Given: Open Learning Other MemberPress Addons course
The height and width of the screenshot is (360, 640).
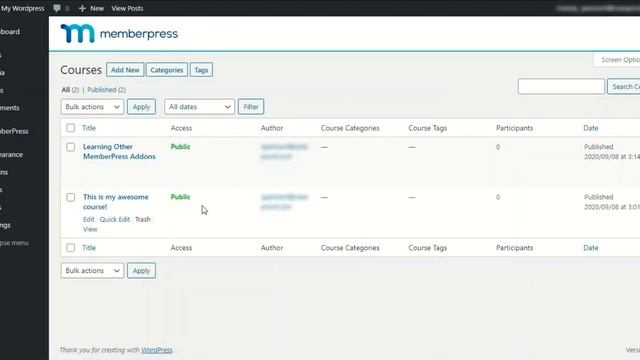Looking at the screenshot, I should pos(119,151).
